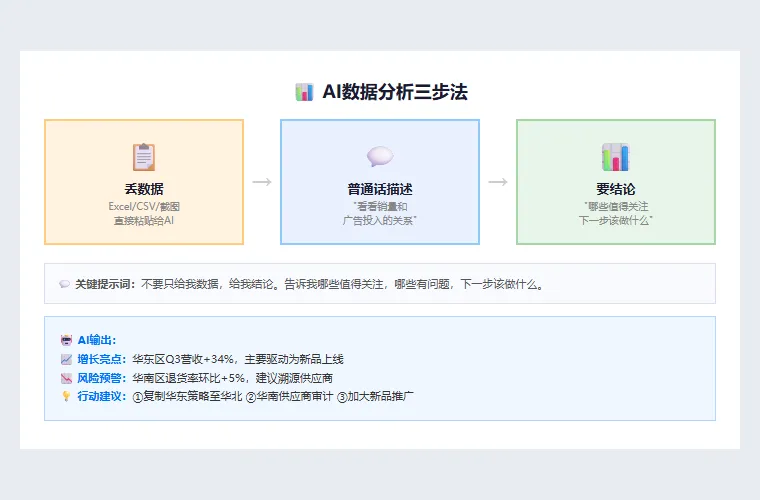The image size is (760, 500).
Task: Click the bar chart icon above 要结论
Action: click(616, 157)
